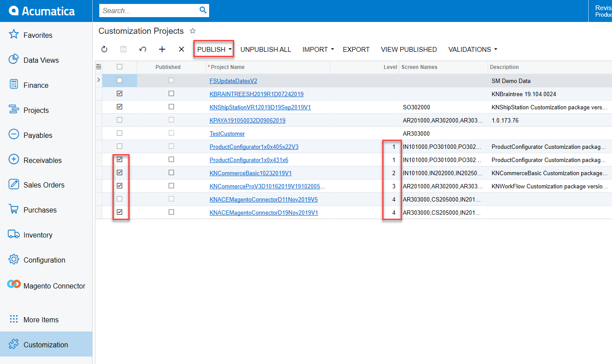Viewport: 612px width, 364px height.
Task: Click the EXPORT button
Action: tap(356, 49)
